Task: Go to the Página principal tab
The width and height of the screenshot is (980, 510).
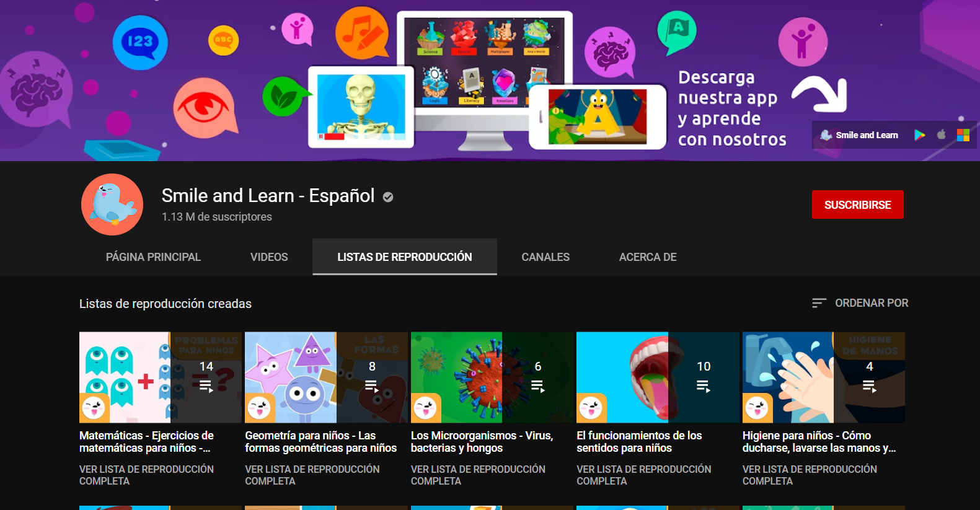Action: pyautogui.click(x=153, y=257)
